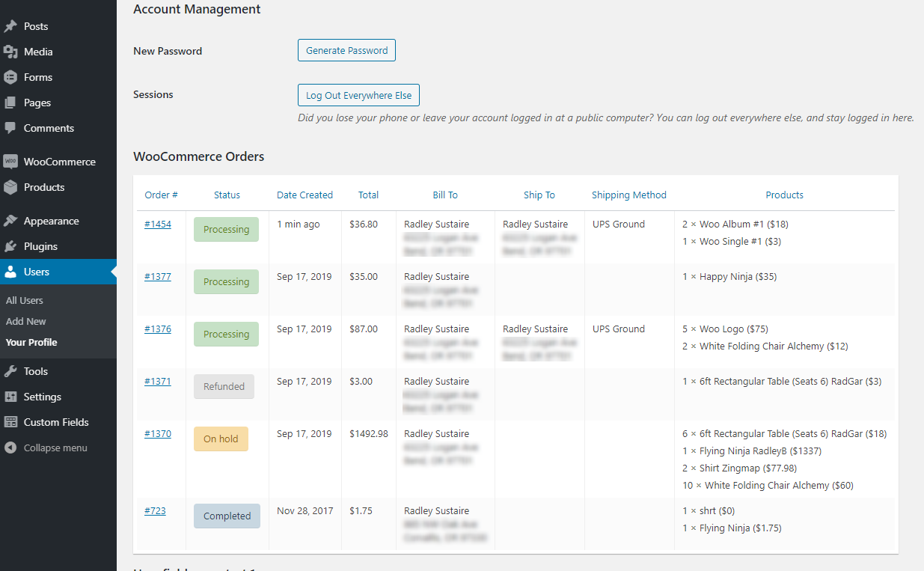Click the Generate Password button
The width and height of the screenshot is (924, 571).
coord(346,50)
